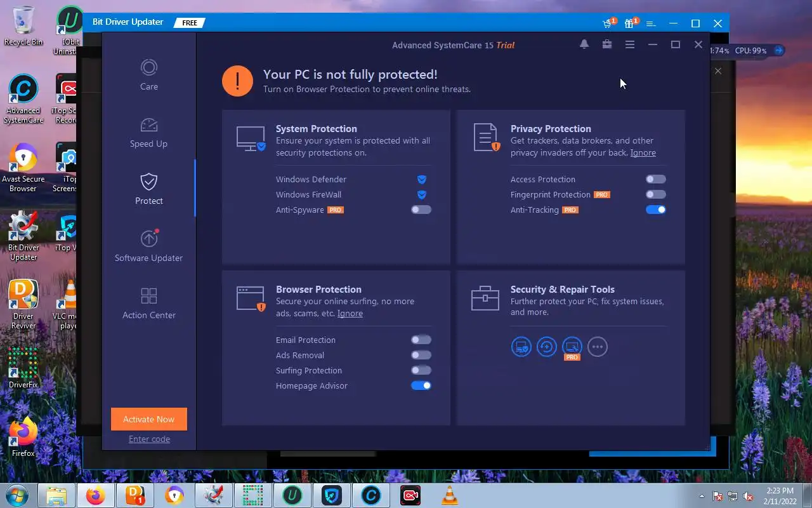
Task: Open the Care section in sidebar
Action: click(x=149, y=75)
